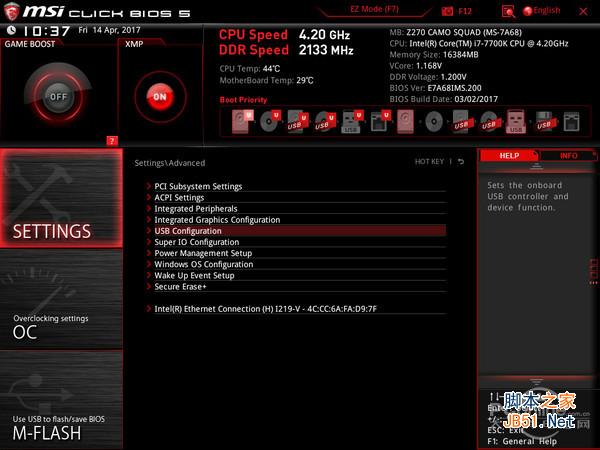Click the Memory Size 16384MB line
Viewport: 600px width, 450px height.
[434, 54]
